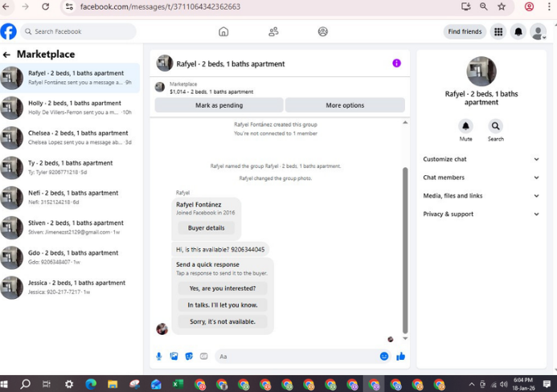Image resolution: width=557 pixels, height=392 pixels.
Task: Open Ty conversation in list
Action: (x=70, y=168)
